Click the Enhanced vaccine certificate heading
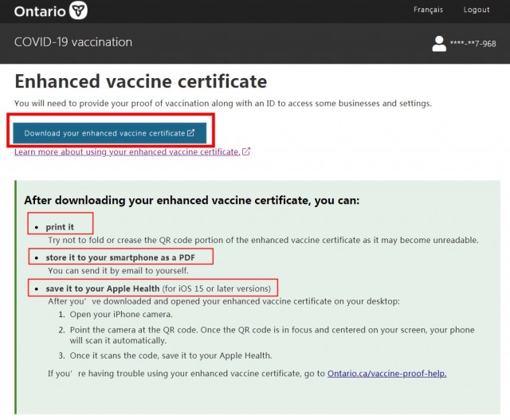This screenshot has width=510, height=420. [141, 81]
